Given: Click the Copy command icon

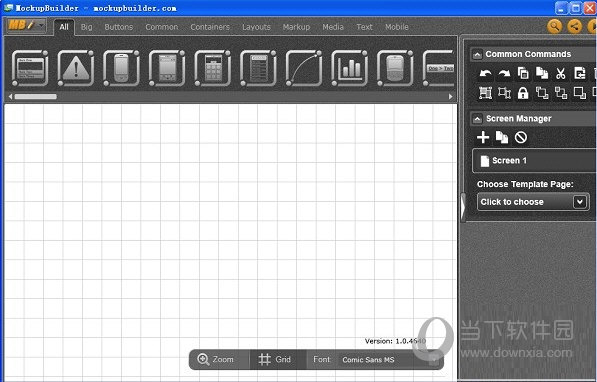Looking at the screenshot, I should (x=523, y=73).
